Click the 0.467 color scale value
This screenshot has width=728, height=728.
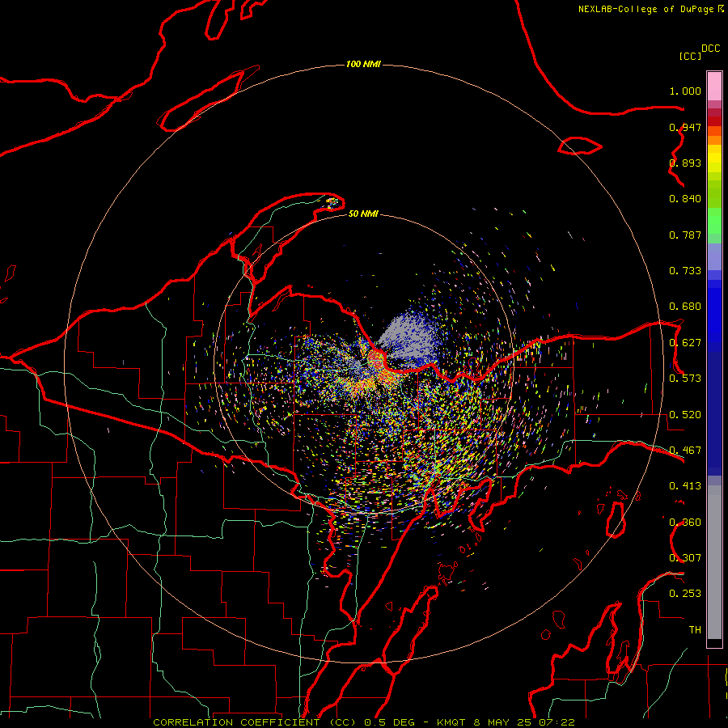pyautogui.click(x=685, y=451)
